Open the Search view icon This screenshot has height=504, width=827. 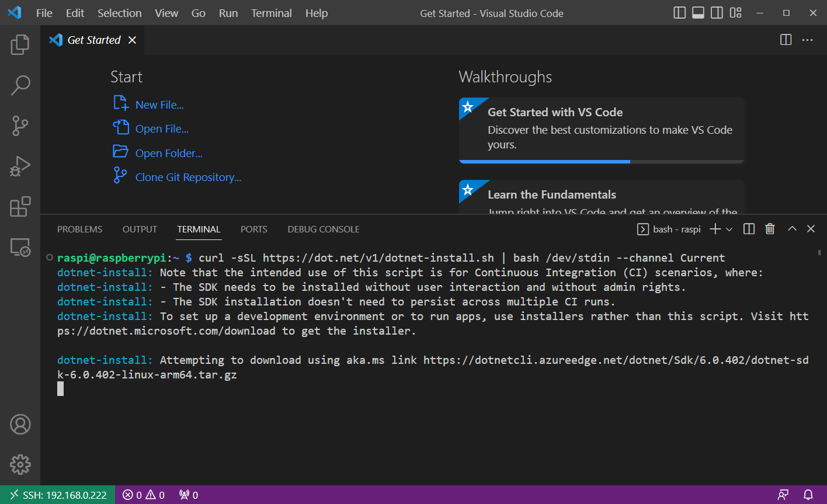click(20, 85)
